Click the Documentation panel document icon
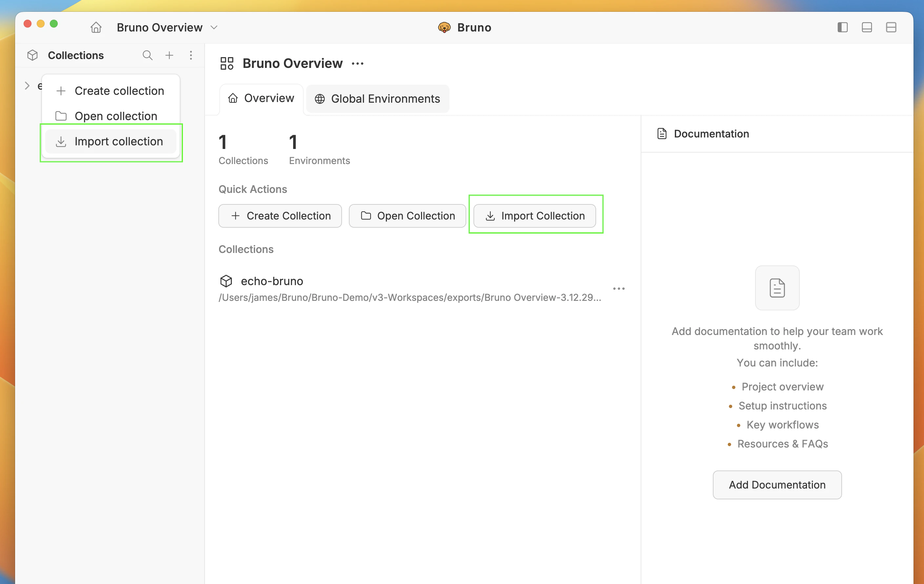This screenshot has width=924, height=584. click(662, 133)
